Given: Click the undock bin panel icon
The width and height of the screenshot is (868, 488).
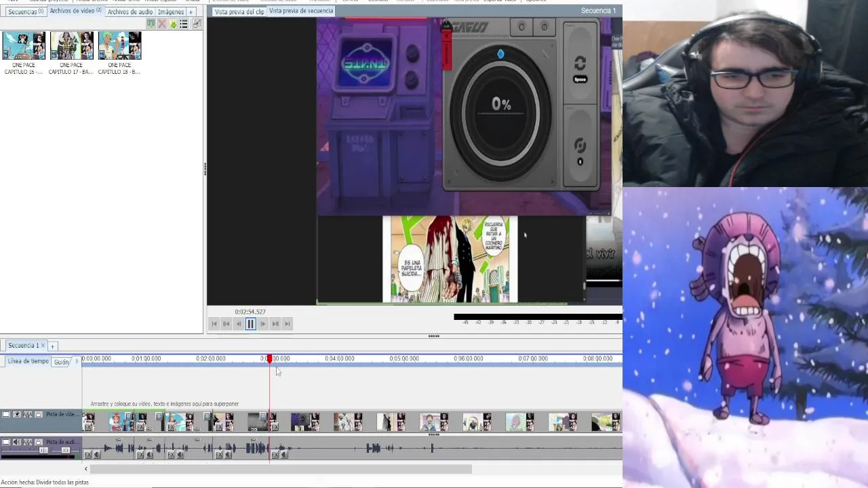Looking at the screenshot, I should (197, 24).
